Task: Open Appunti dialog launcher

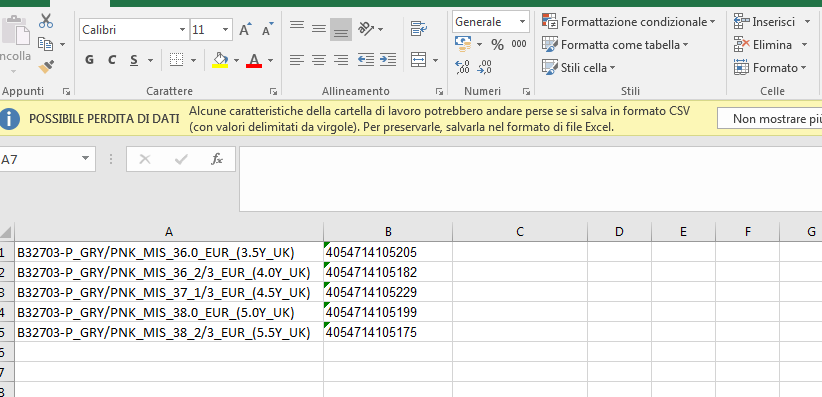Action: (66, 91)
